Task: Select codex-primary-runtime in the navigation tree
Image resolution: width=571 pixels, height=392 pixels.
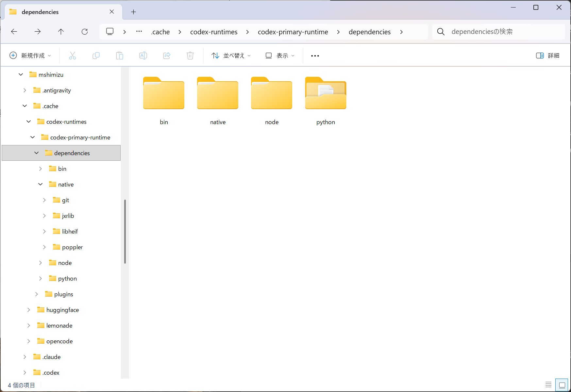Action: pyautogui.click(x=80, y=137)
